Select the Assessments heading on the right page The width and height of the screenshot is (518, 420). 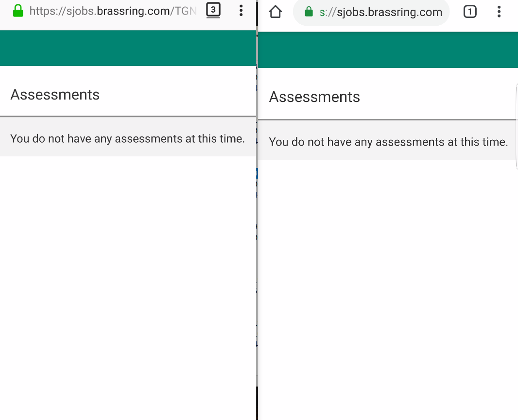314,97
